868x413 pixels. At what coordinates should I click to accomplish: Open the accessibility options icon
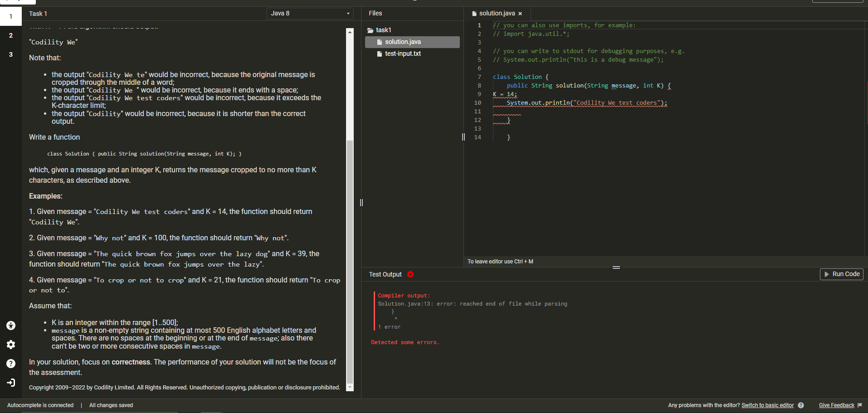[11, 326]
